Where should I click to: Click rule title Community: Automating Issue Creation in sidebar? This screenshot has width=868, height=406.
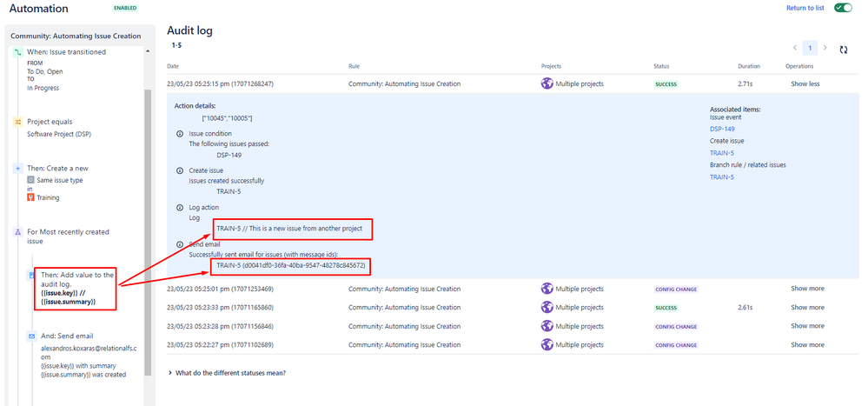pyautogui.click(x=76, y=36)
